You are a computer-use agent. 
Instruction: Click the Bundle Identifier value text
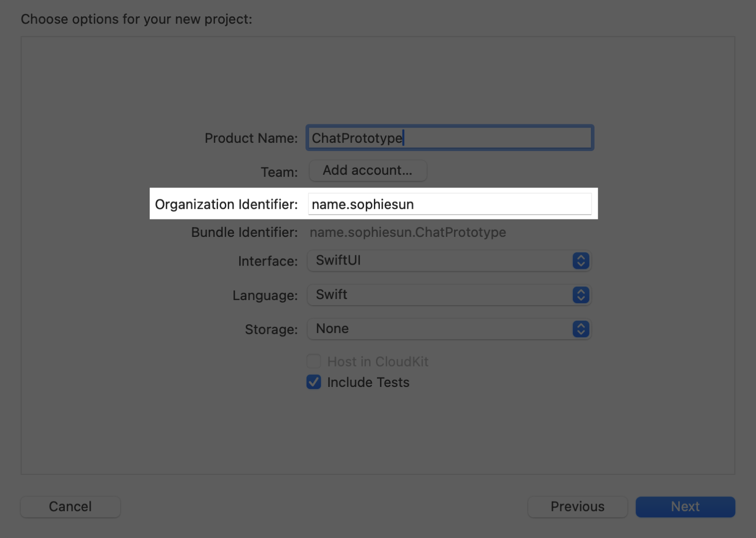(x=407, y=232)
